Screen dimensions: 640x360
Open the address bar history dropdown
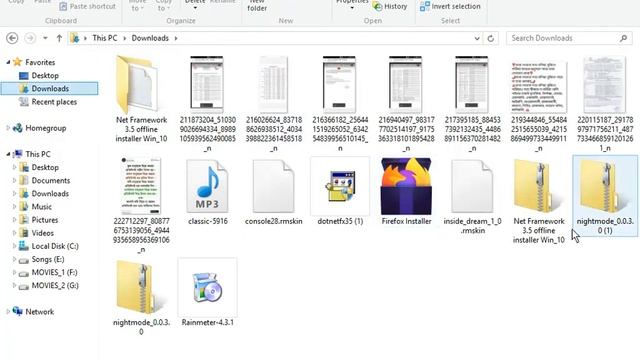(x=477, y=38)
